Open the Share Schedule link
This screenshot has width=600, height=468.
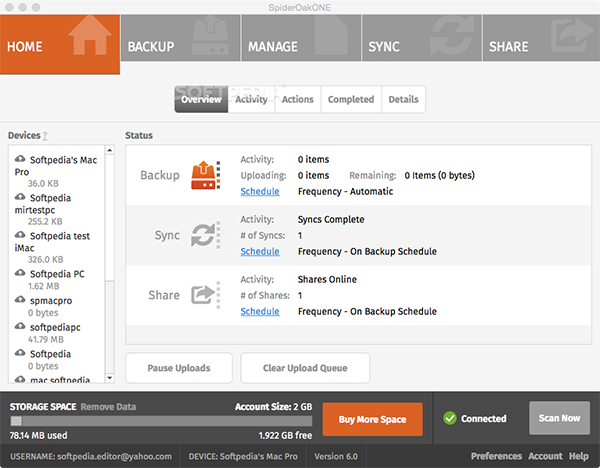(x=260, y=311)
